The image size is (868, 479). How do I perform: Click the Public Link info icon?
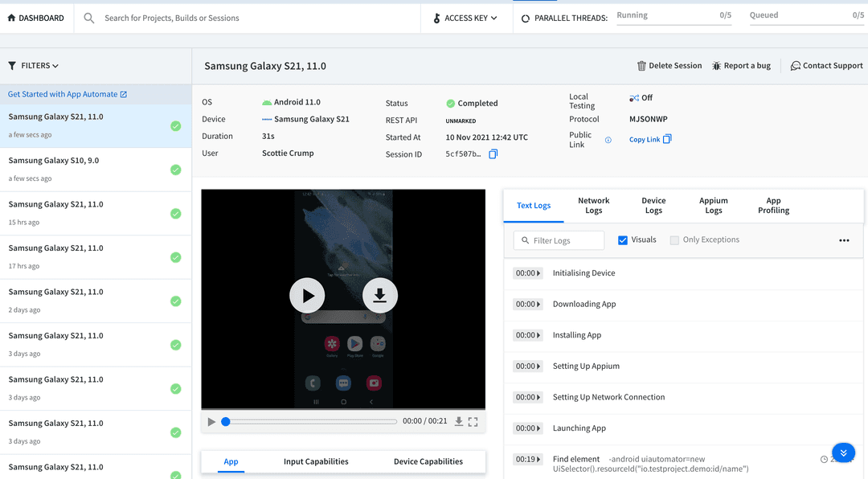pyautogui.click(x=608, y=140)
